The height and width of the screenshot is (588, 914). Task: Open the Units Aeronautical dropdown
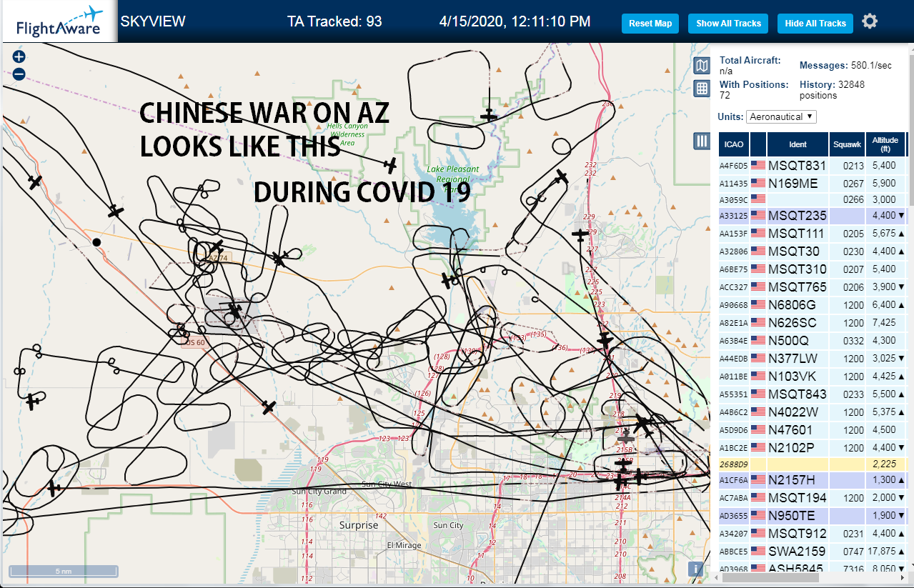[x=781, y=116]
